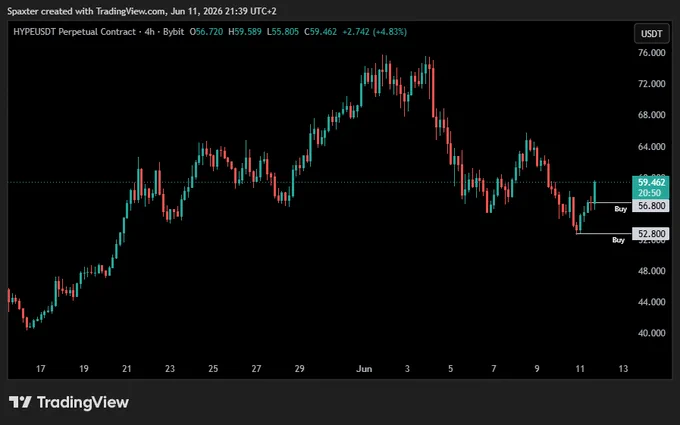Click the Buy label beside the 56.800 line
This screenshot has width=680, height=425.
tap(621, 209)
